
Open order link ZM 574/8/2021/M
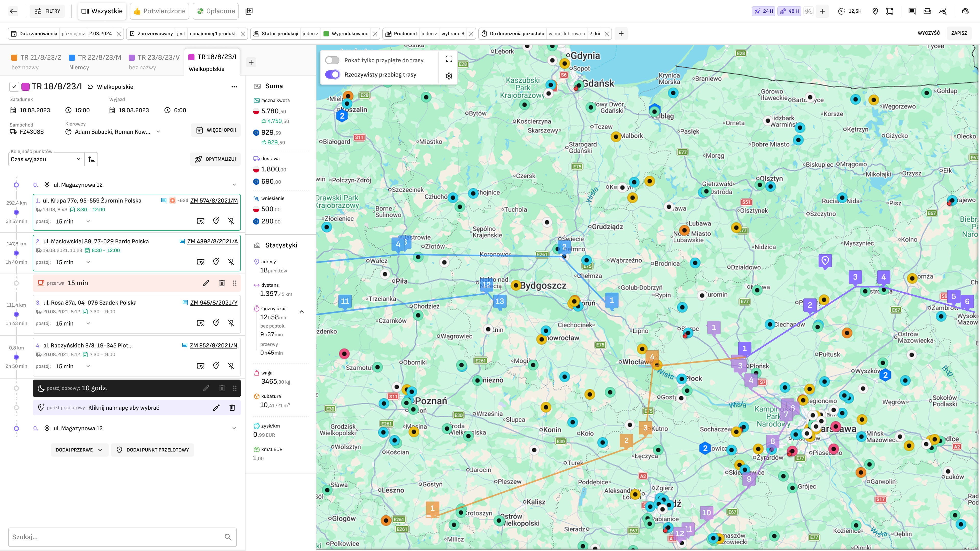point(214,201)
